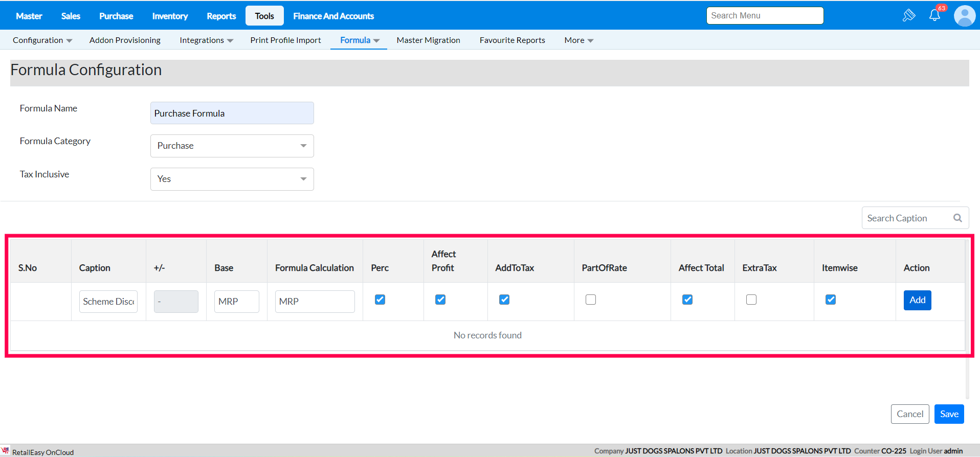The width and height of the screenshot is (980, 457).
Task: Uncheck the AddToTax checkbox
Action: tap(504, 300)
